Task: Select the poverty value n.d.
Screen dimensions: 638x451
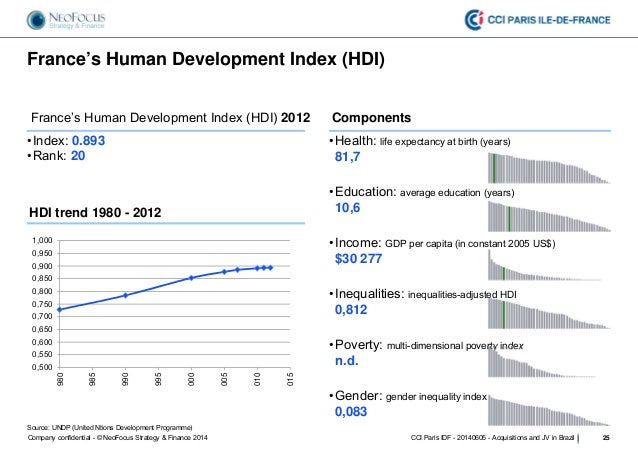Action: coord(346,361)
